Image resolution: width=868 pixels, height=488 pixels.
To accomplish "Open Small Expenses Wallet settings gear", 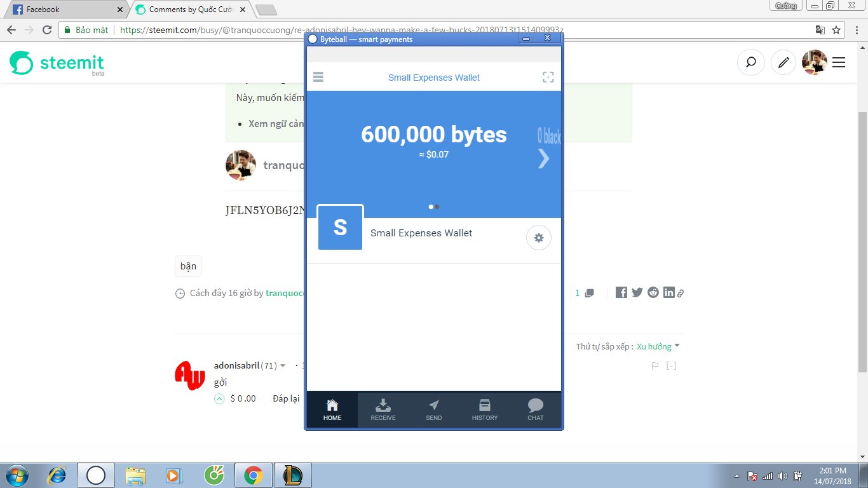I will (x=539, y=238).
